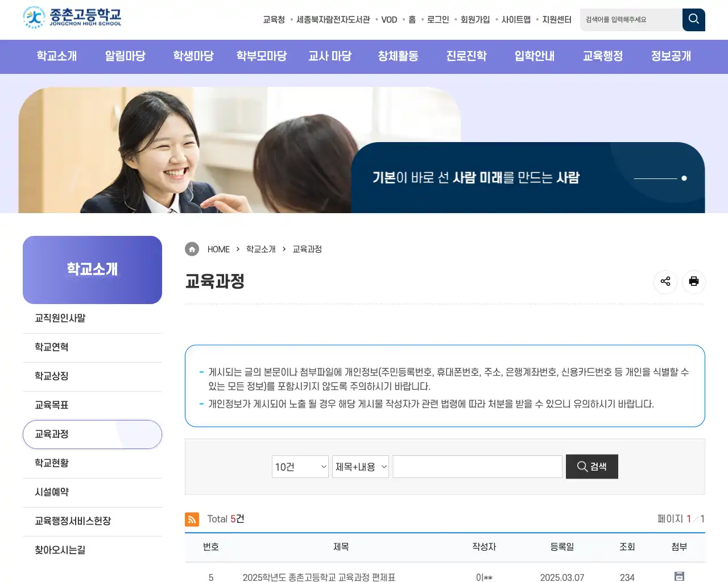
Task: Select 교육목표 in sidebar
Action: (x=92, y=405)
